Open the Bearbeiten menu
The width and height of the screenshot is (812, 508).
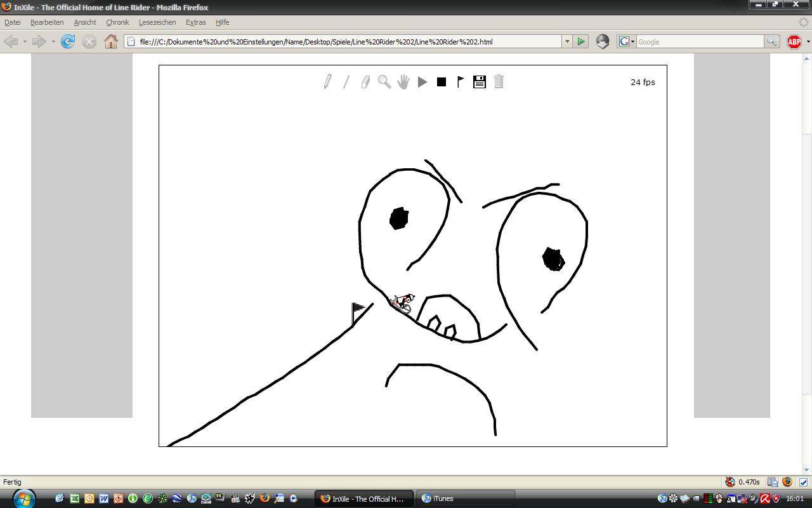[x=47, y=22]
